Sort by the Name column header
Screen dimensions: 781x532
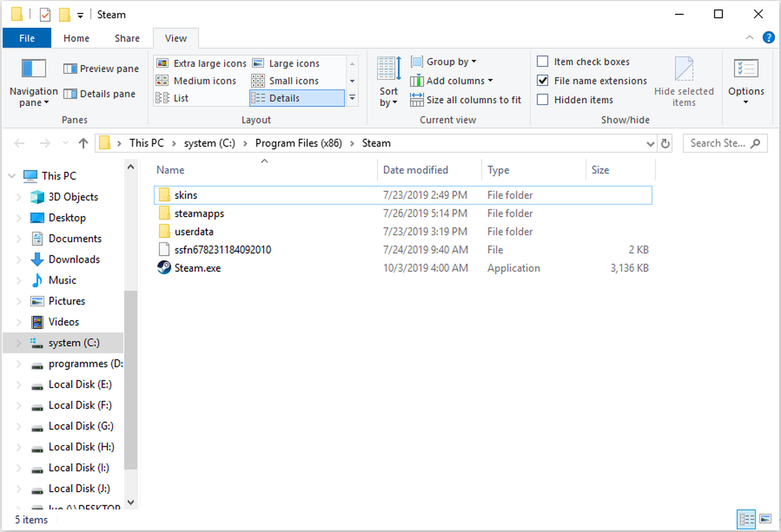click(265, 170)
